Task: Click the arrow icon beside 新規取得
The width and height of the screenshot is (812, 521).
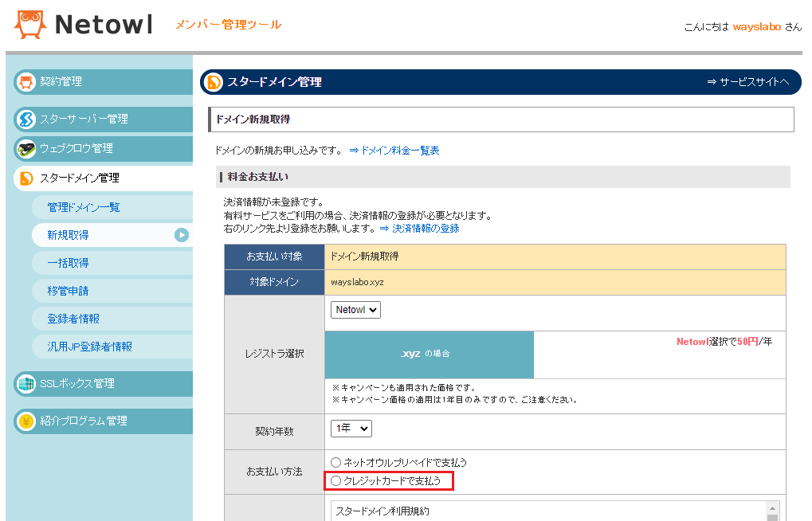Action: (181, 235)
